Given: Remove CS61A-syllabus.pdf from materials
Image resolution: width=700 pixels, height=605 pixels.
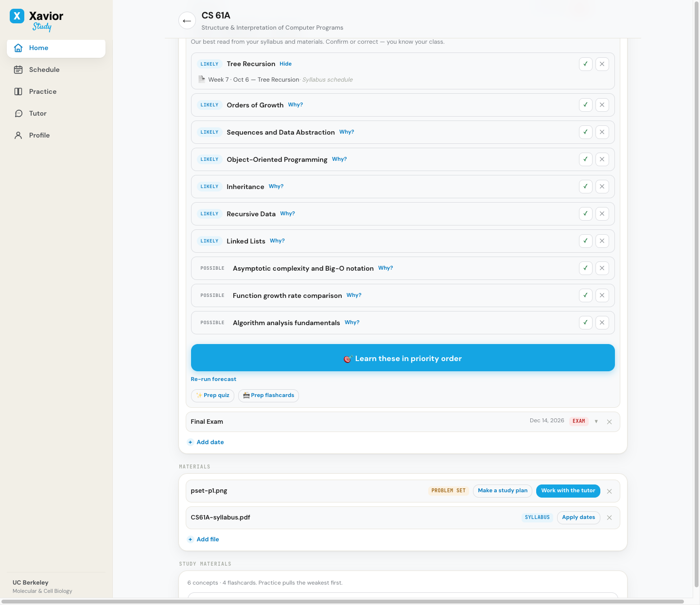Looking at the screenshot, I should pyautogui.click(x=609, y=518).
